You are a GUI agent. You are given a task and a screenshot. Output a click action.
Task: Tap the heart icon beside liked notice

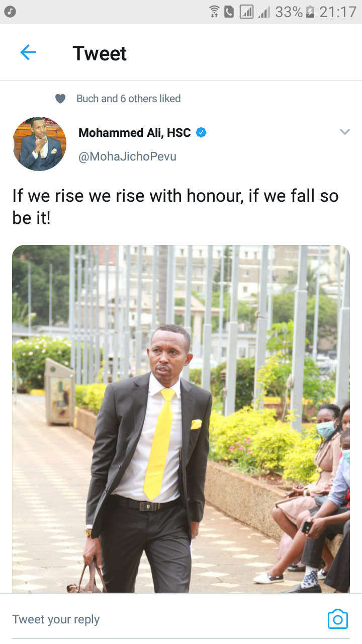[x=60, y=99]
